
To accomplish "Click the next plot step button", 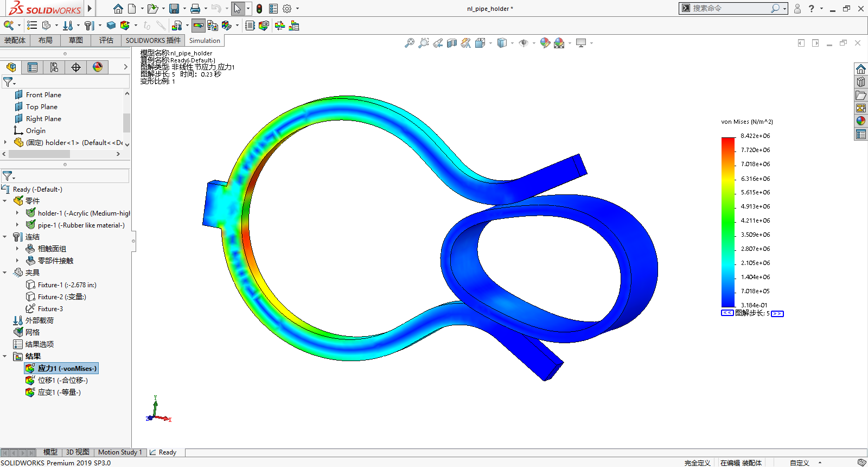I will click(777, 313).
